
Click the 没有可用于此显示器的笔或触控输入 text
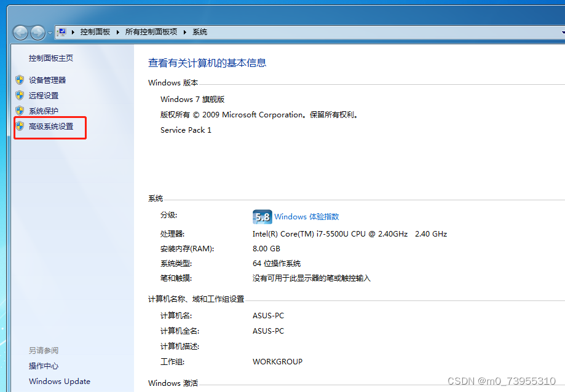click(312, 278)
